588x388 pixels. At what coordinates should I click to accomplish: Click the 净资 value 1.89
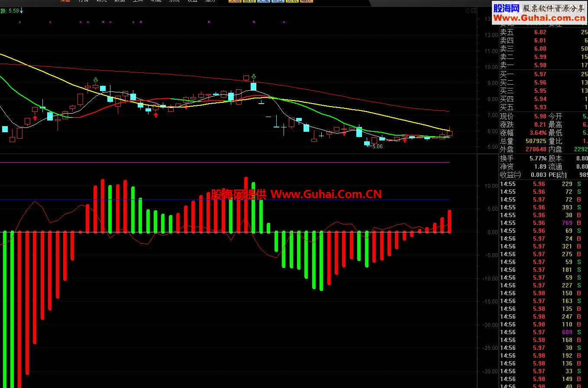[x=540, y=167]
